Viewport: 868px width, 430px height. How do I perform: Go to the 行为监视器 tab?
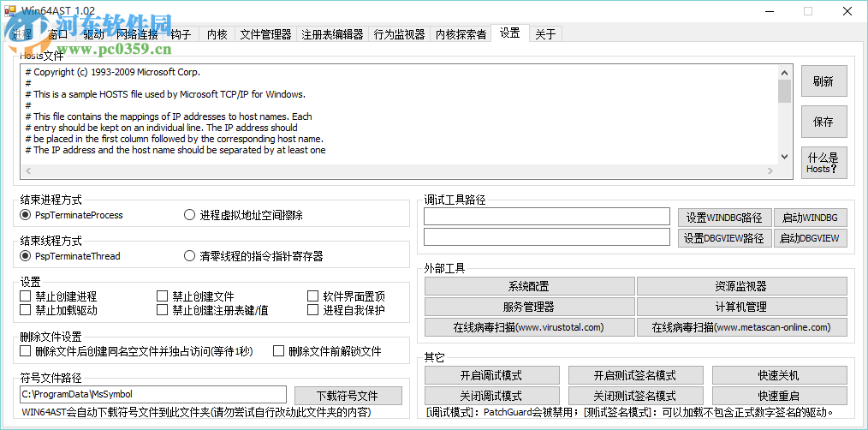[399, 34]
